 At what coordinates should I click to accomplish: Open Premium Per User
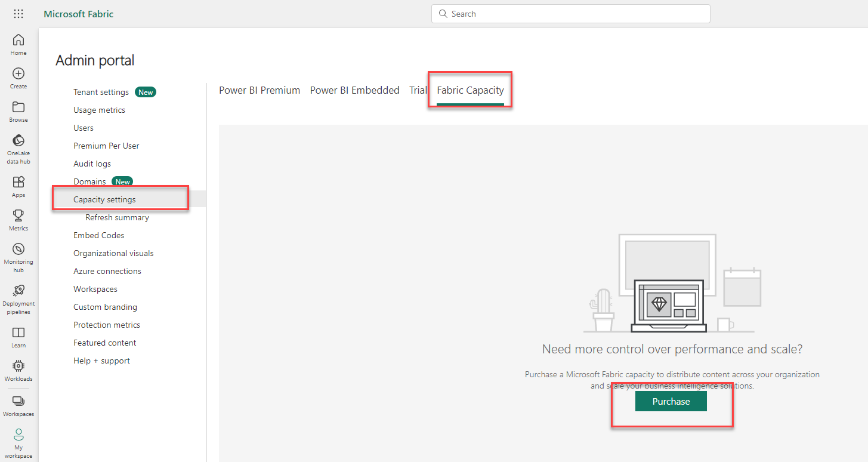[106, 146]
